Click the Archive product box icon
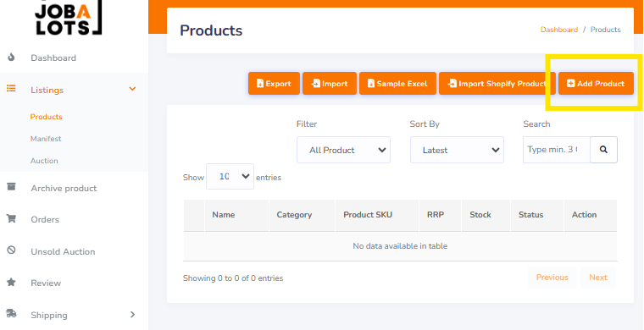Screen dimensions: 644x330 (x=11, y=187)
